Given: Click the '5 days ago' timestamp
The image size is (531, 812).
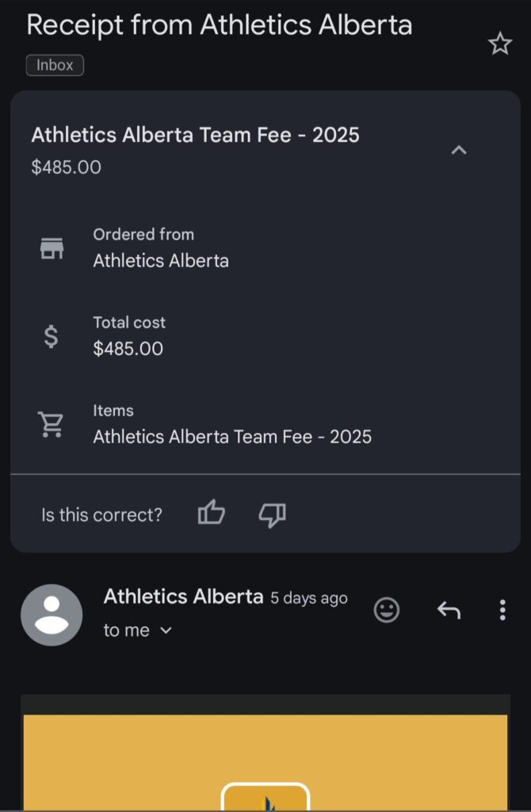Looking at the screenshot, I should click(x=309, y=598).
